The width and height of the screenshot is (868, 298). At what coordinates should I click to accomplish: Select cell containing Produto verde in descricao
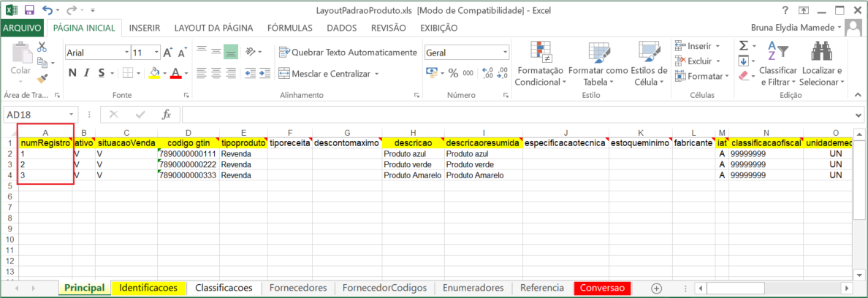coord(413,165)
